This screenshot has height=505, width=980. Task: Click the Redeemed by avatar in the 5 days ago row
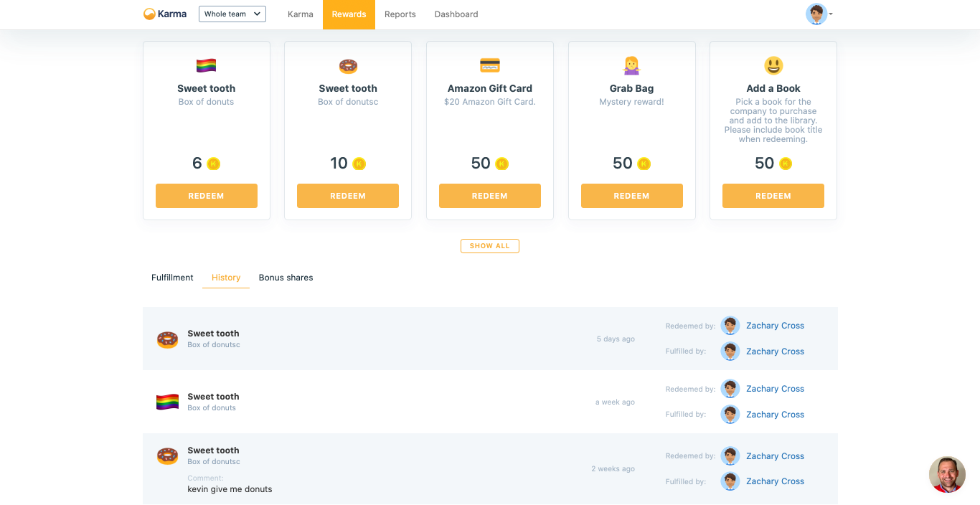pyautogui.click(x=730, y=326)
